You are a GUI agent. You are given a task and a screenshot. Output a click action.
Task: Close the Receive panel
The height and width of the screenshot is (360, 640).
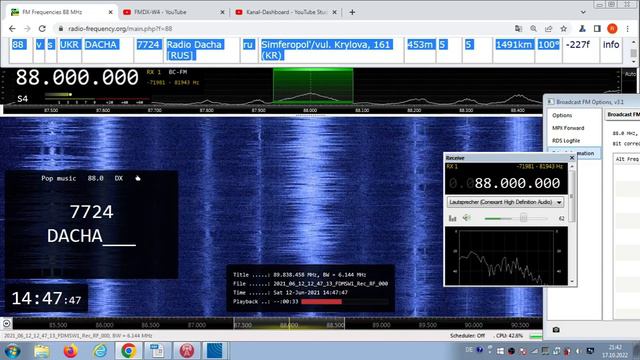(x=572, y=158)
